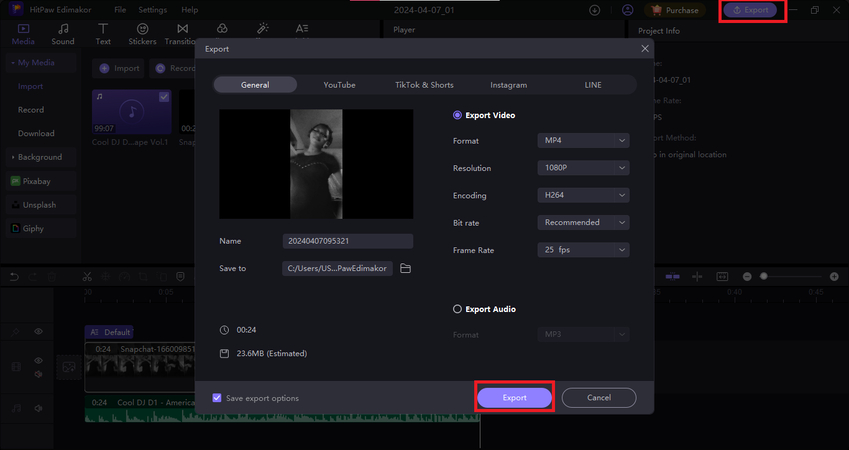Click the zoom in plus icon on timeline
This screenshot has height=450, width=849.
[x=834, y=277]
